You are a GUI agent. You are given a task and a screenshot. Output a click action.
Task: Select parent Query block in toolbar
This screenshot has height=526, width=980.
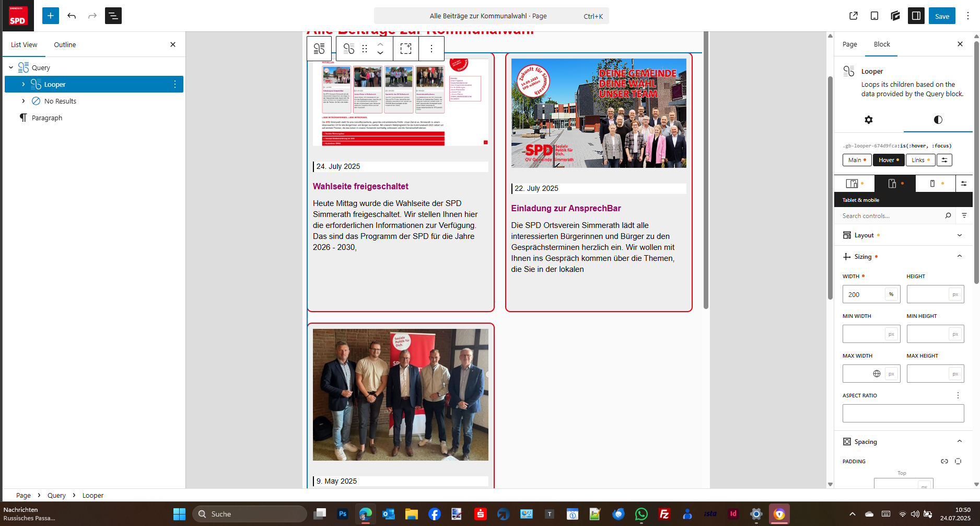tap(319, 49)
